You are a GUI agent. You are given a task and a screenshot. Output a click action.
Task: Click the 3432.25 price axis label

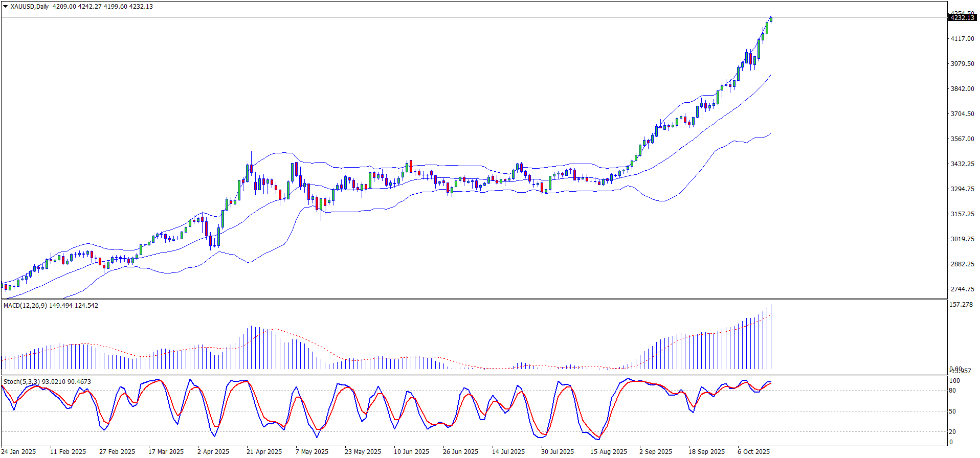coord(962,164)
